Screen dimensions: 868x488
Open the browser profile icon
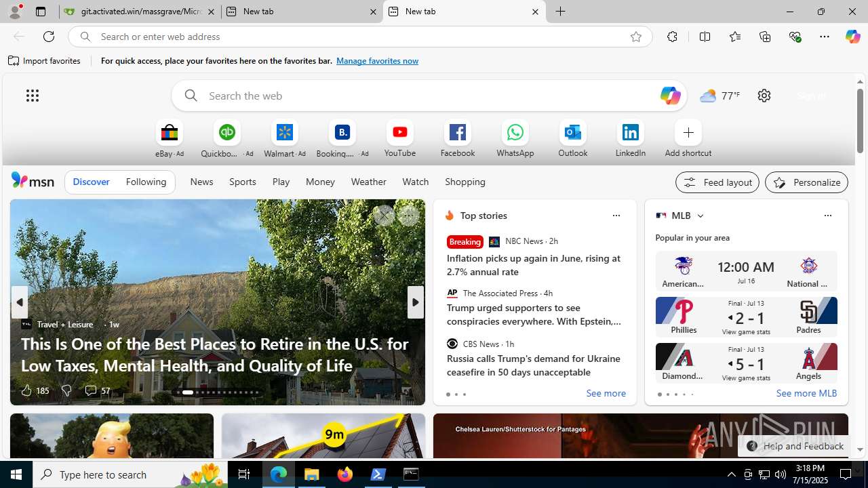coord(15,12)
